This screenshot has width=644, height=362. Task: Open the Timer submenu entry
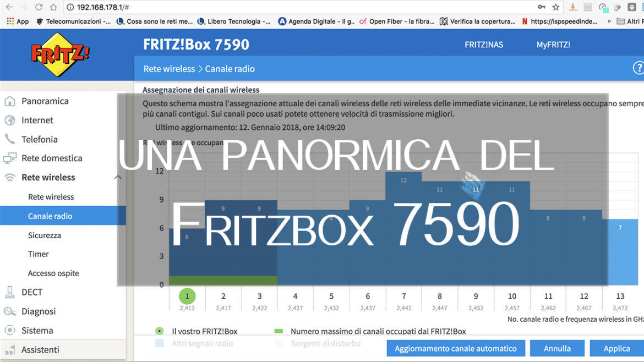tap(38, 254)
